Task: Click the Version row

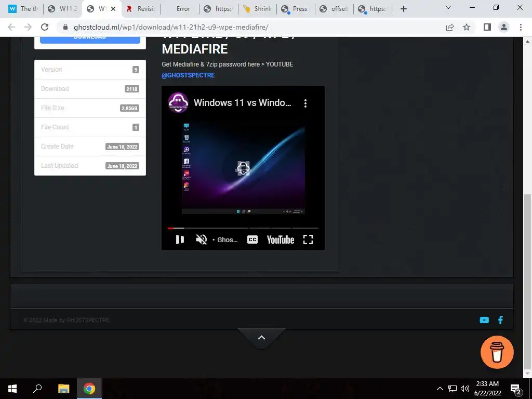Action: (x=90, y=70)
